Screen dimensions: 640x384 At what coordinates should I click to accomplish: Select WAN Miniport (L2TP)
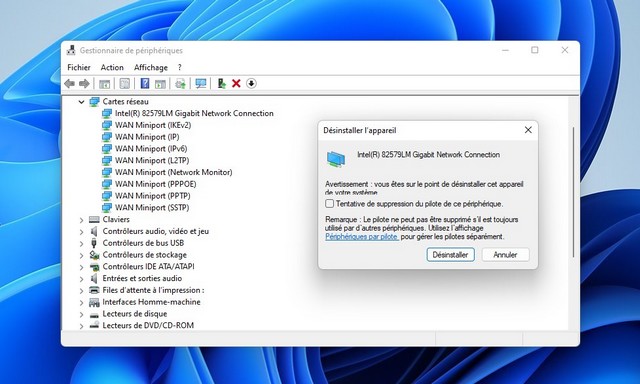tap(152, 161)
